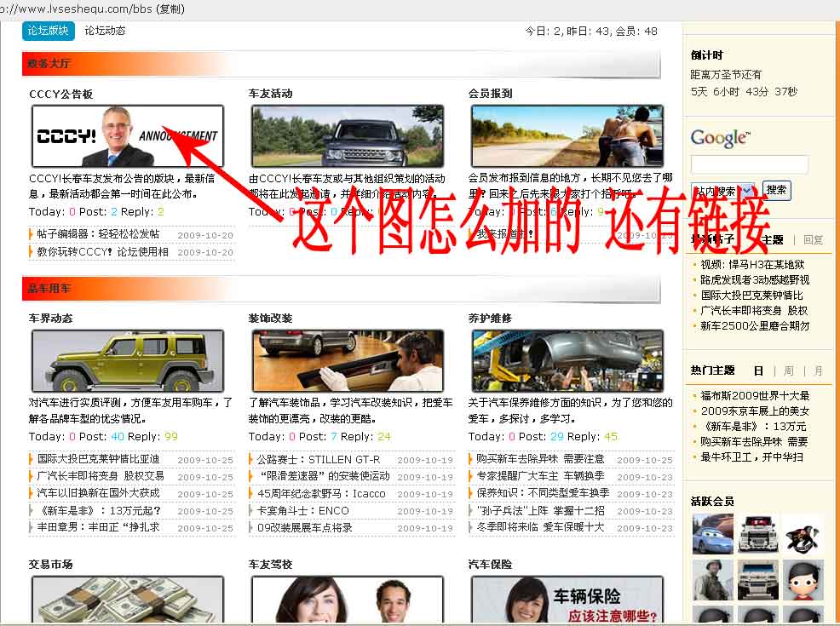840x626 pixels.
Task: Open thread 汽车以旧换新在国外大获成
Action: click(x=99, y=492)
